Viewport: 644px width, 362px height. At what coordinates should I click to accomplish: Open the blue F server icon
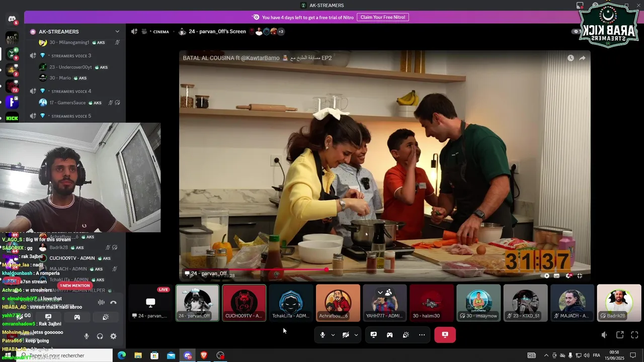(x=12, y=102)
